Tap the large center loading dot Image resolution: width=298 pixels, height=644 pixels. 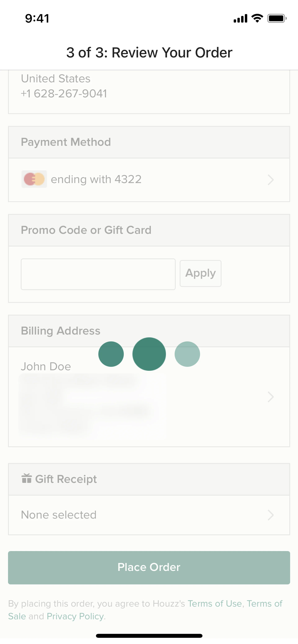(149, 354)
